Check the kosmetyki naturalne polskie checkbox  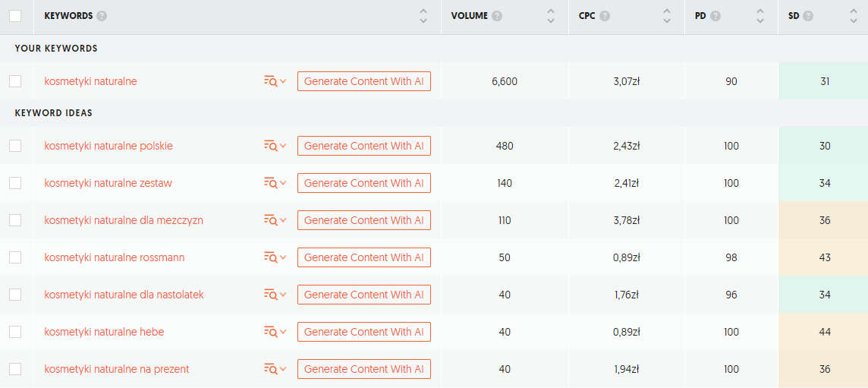pyautogui.click(x=15, y=147)
